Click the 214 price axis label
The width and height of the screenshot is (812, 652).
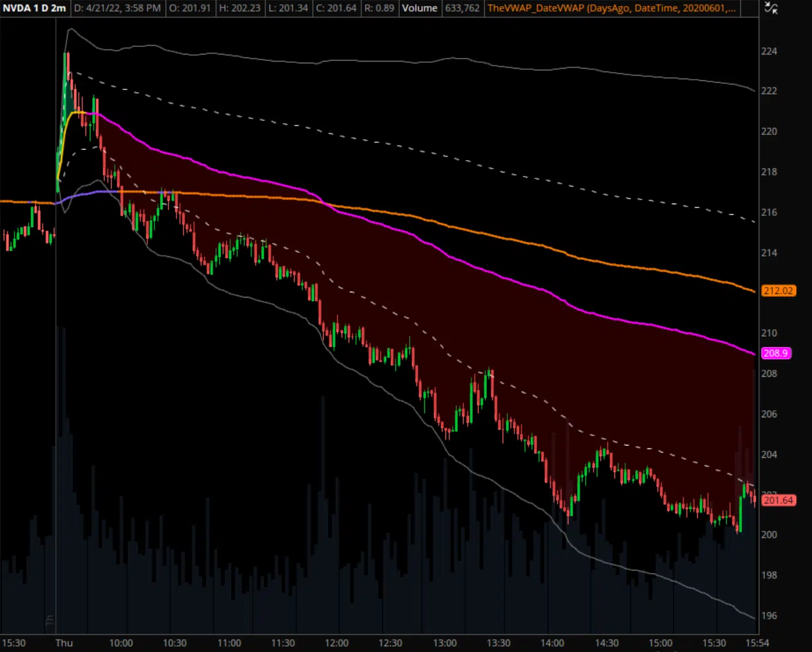click(769, 252)
